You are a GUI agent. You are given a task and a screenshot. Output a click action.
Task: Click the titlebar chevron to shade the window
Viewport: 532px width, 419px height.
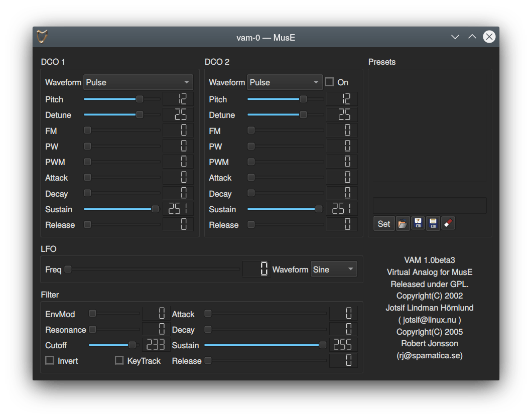455,37
